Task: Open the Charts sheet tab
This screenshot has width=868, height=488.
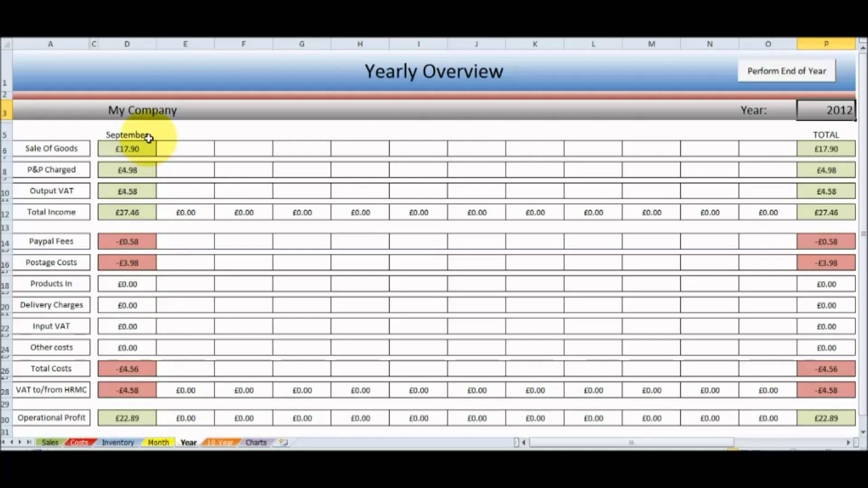Action: tap(256, 442)
